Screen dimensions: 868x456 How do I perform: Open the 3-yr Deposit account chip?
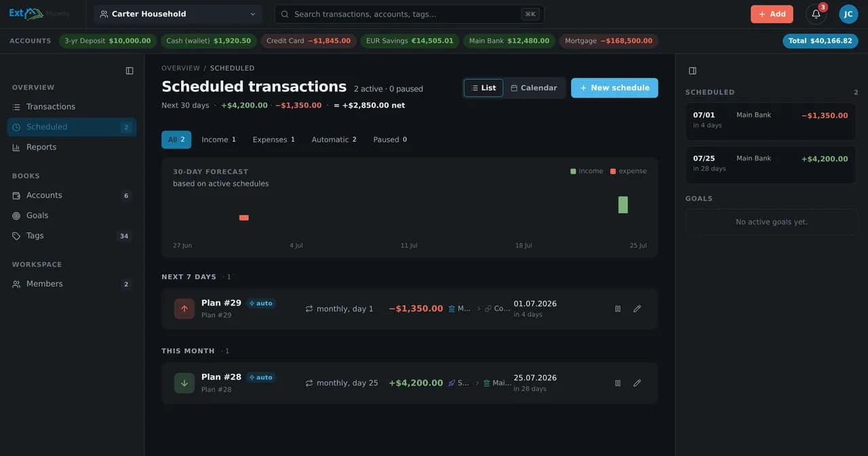108,41
